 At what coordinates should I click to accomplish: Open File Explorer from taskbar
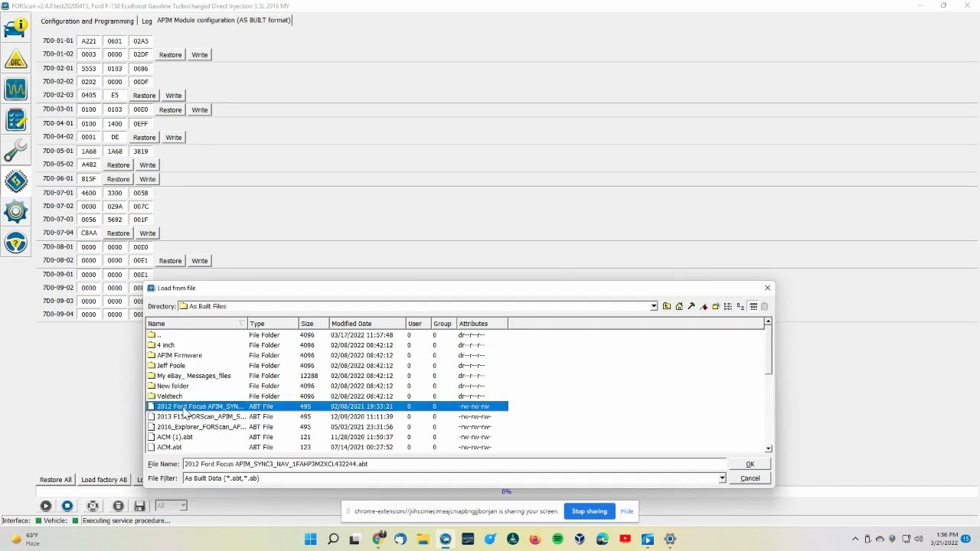pos(423,540)
